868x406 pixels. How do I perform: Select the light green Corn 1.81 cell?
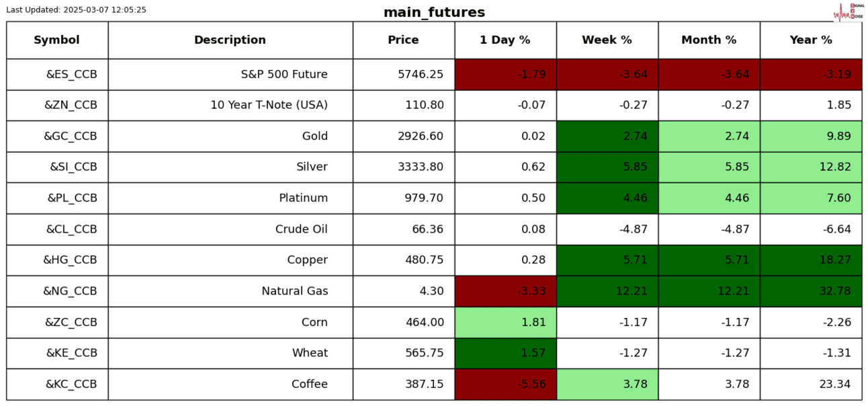[505, 323]
